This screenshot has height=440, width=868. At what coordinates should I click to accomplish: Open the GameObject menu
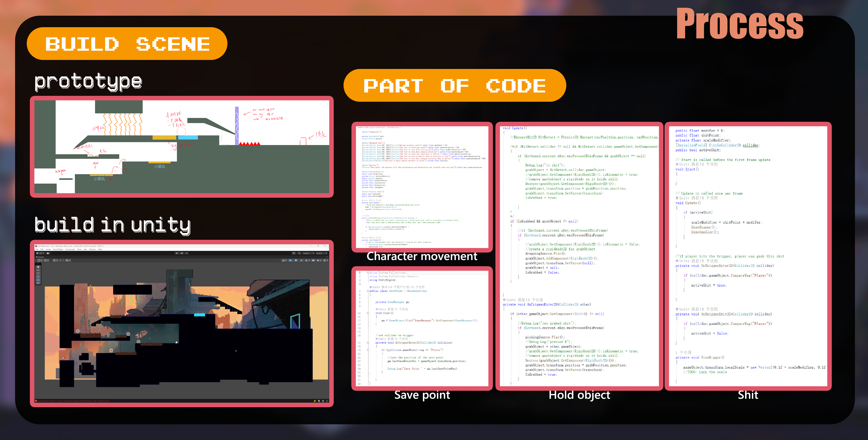[x=58, y=249]
